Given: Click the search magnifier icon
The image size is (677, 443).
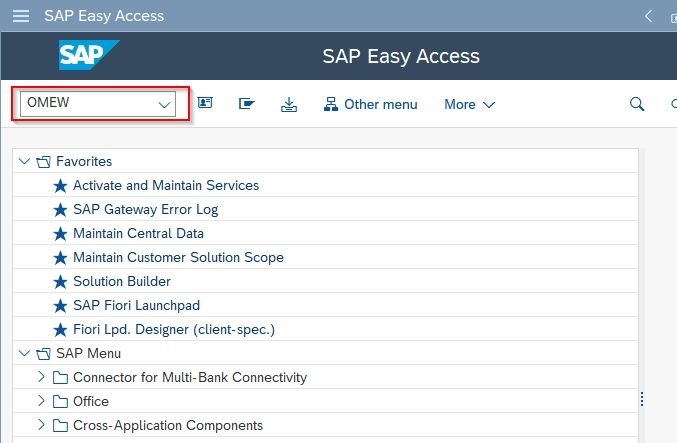Looking at the screenshot, I should [x=637, y=104].
